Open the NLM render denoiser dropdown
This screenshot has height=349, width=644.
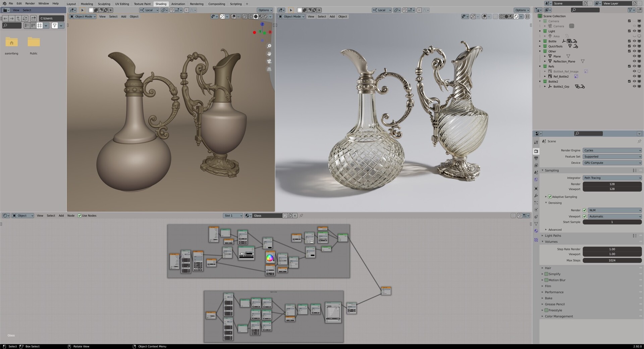615,210
